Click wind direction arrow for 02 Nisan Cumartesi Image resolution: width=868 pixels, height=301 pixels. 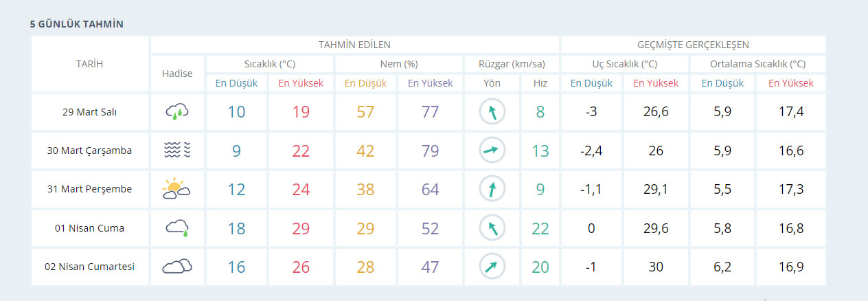point(492,267)
